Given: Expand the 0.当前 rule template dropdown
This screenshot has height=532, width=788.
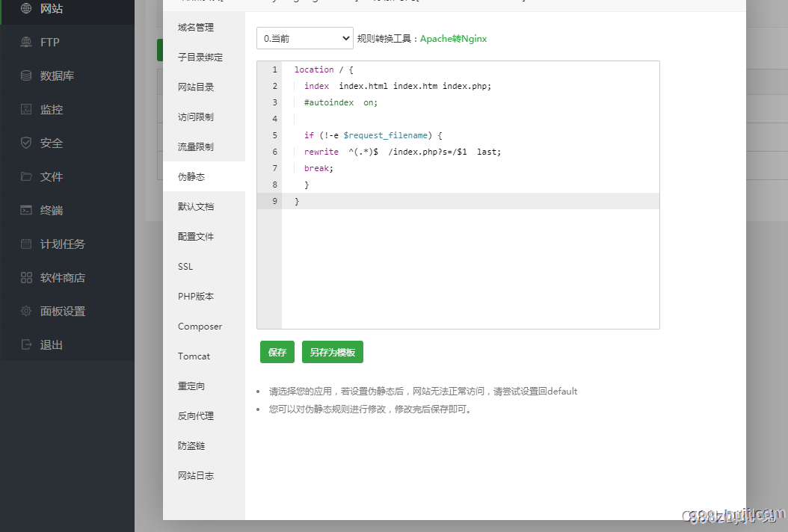Looking at the screenshot, I should [x=304, y=38].
